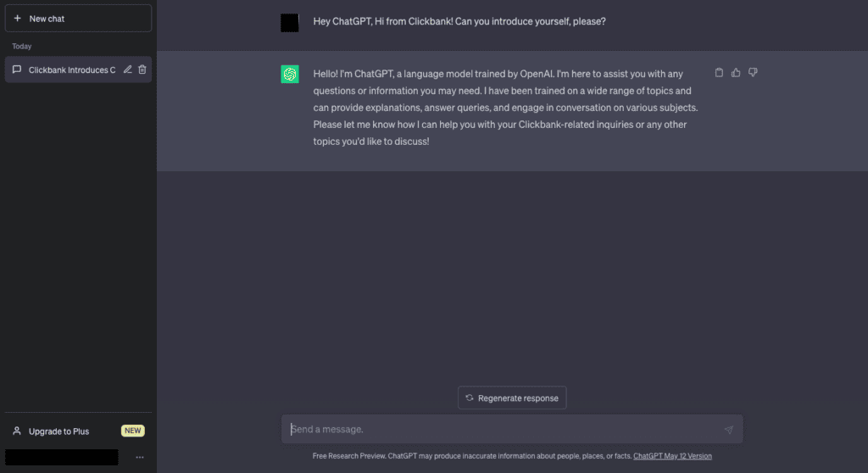
Task: Click the chat bubble icon in sidebar
Action: (x=17, y=70)
